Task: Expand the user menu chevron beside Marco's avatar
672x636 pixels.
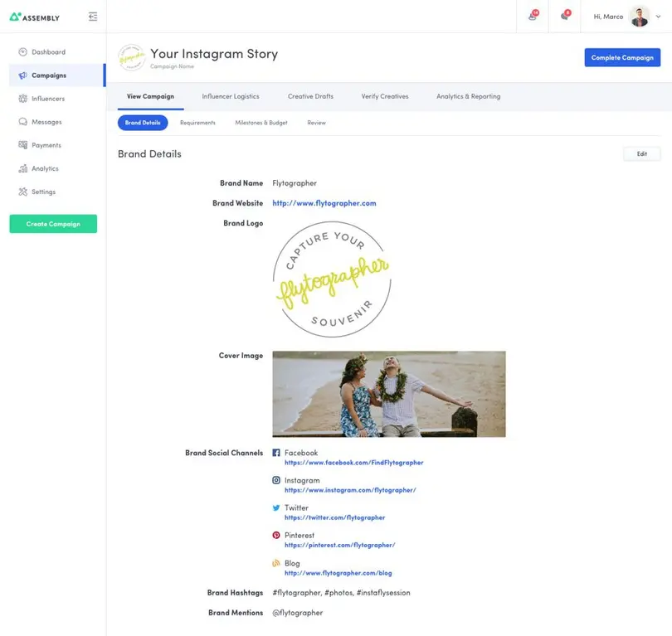Action: (659, 17)
